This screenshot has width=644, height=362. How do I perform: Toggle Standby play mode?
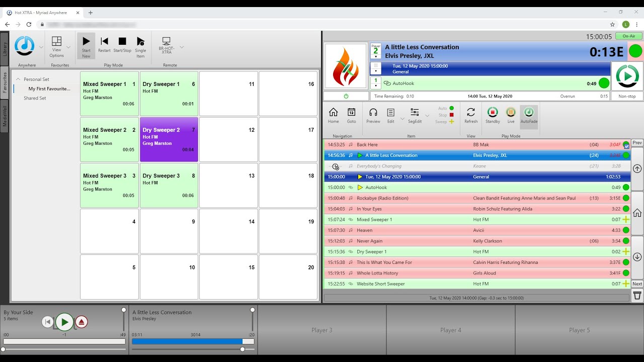pos(493,115)
